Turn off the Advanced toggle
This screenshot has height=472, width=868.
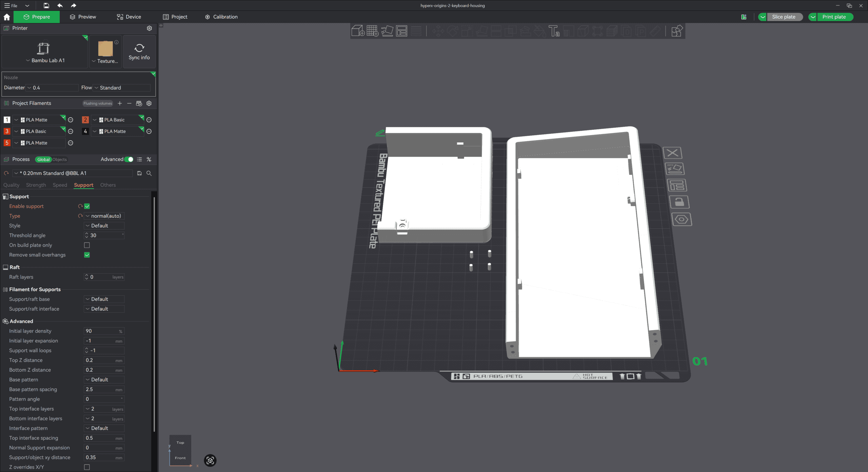click(x=129, y=159)
